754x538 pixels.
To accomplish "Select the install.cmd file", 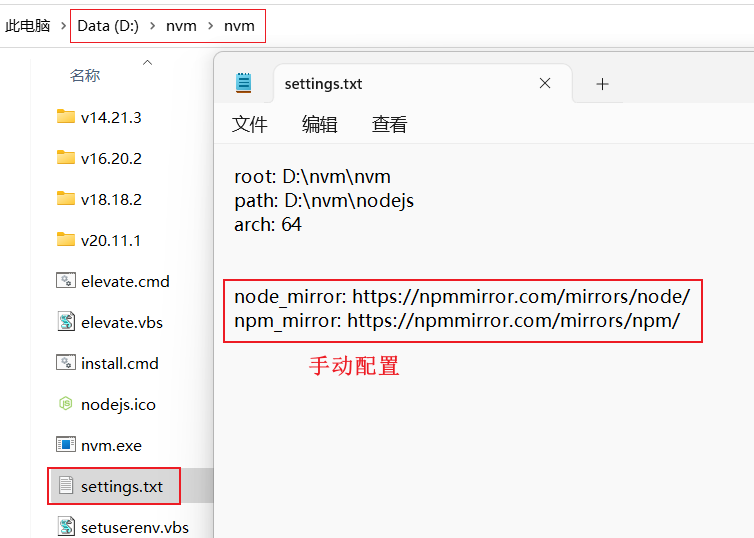I will click(119, 363).
